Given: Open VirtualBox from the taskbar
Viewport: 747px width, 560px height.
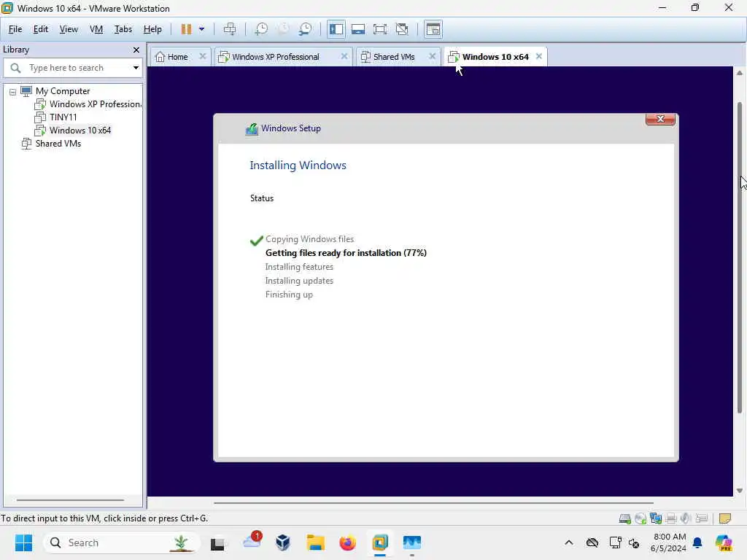Looking at the screenshot, I should click(283, 542).
